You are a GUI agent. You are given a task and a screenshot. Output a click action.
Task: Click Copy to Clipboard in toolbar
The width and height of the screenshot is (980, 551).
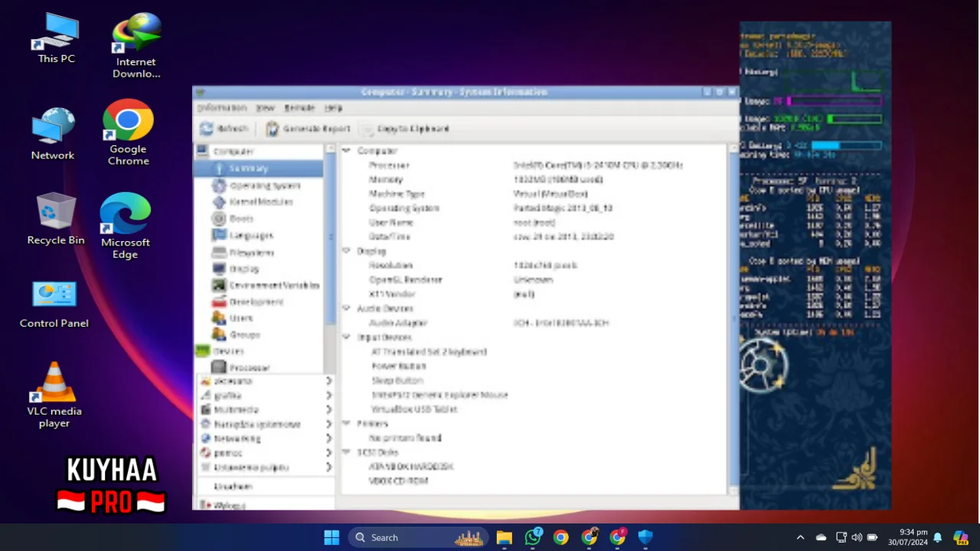(x=404, y=129)
